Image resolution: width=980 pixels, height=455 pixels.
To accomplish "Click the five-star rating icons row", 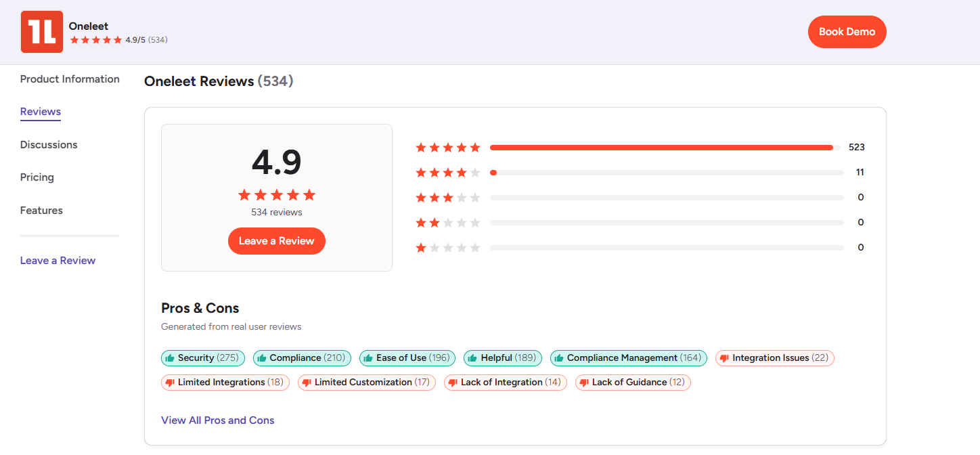I will (448, 148).
